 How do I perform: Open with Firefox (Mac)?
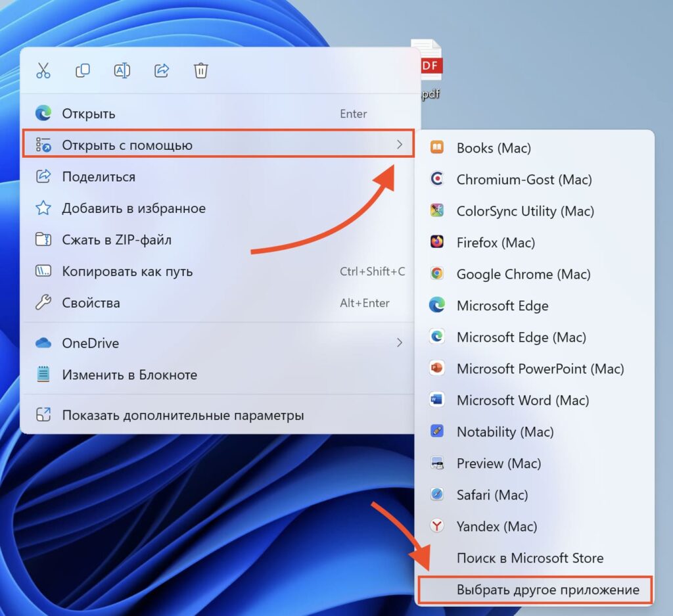(x=534, y=243)
